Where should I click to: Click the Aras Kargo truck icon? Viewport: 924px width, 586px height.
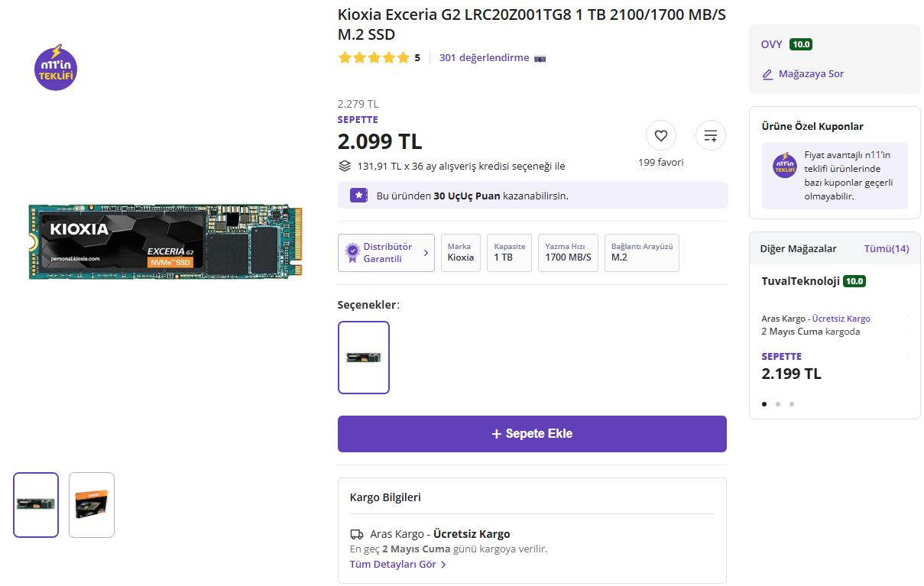pyautogui.click(x=357, y=534)
